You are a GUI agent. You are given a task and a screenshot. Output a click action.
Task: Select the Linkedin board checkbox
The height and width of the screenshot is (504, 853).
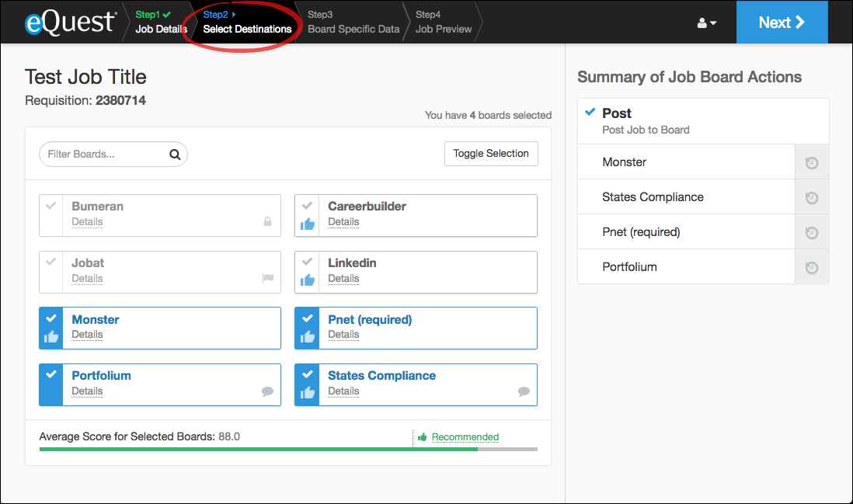coord(308,262)
